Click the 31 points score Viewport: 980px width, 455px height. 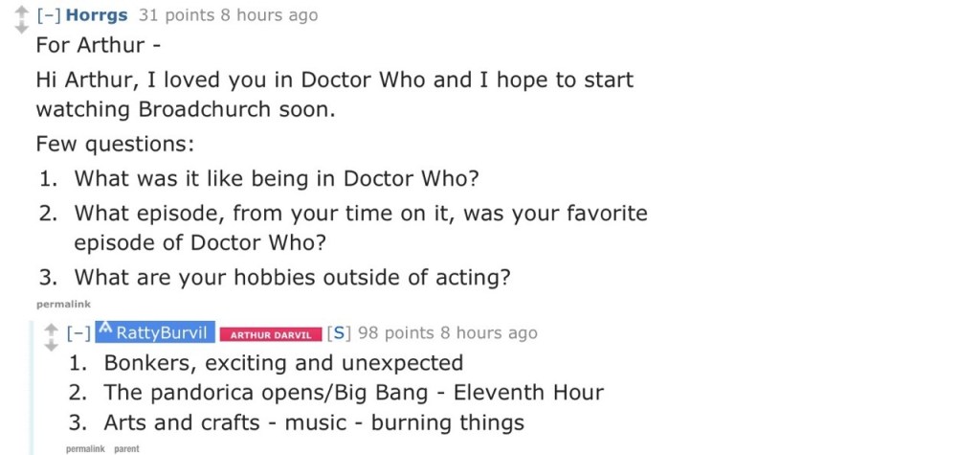(x=167, y=15)
